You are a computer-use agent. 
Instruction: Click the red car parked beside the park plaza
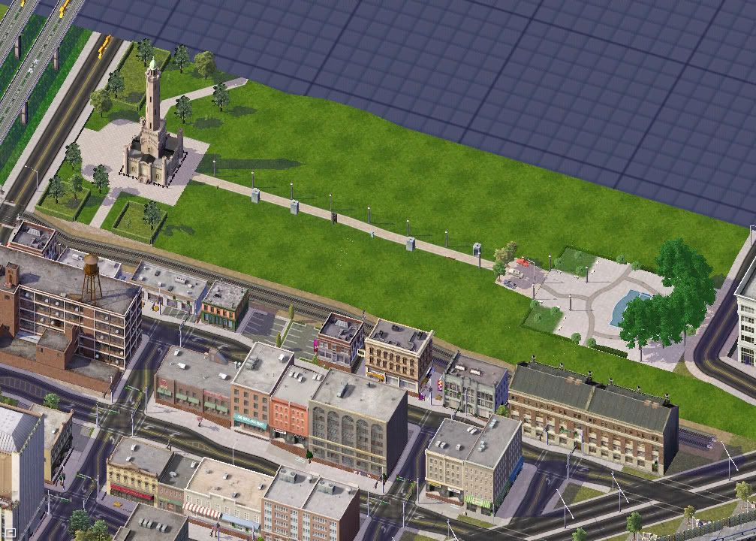click(523, 262)
